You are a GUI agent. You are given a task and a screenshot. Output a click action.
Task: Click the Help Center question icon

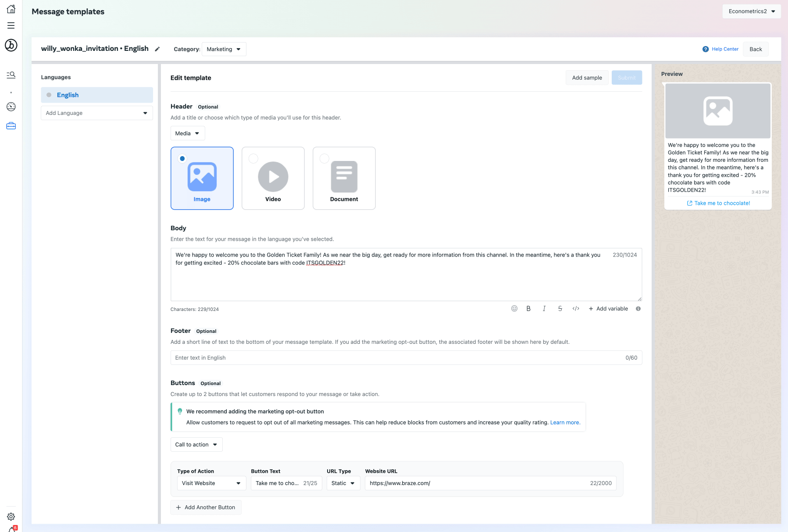705,49
